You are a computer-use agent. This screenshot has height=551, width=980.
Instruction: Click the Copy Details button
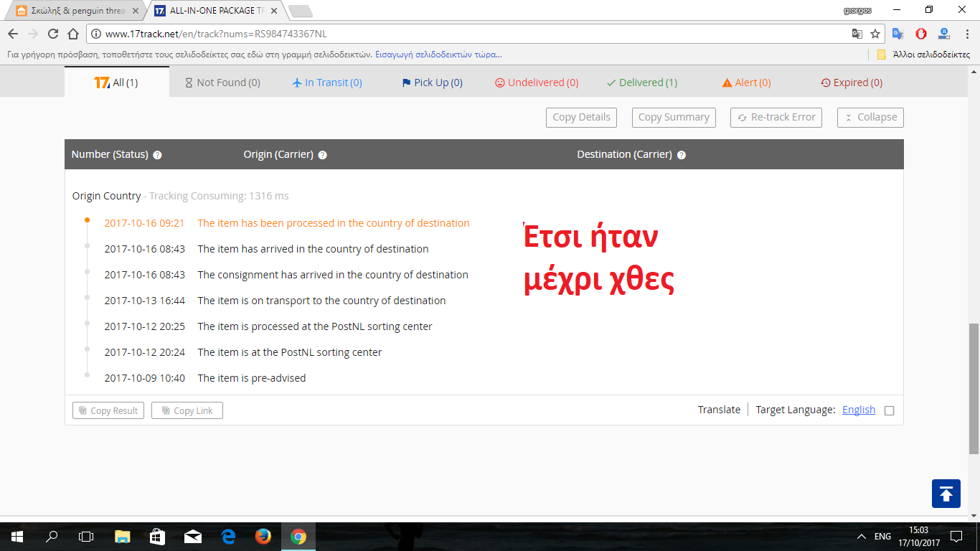[582, 118]
